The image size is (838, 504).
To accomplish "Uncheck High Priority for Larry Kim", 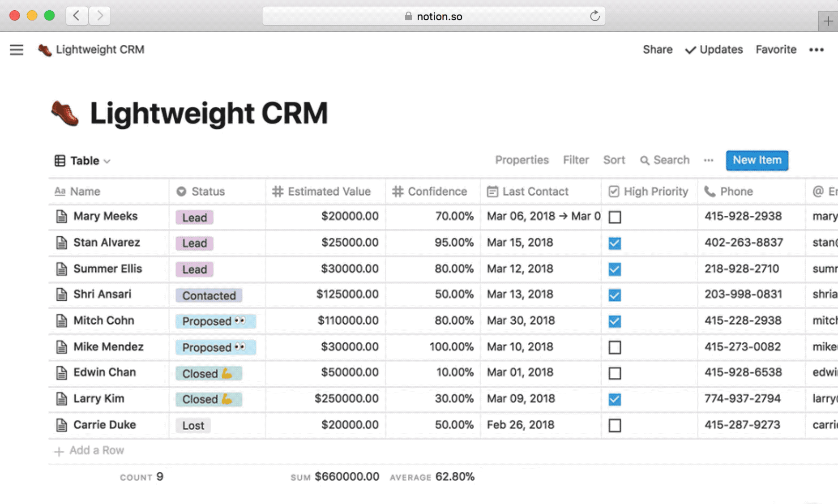I will [615, 399].
